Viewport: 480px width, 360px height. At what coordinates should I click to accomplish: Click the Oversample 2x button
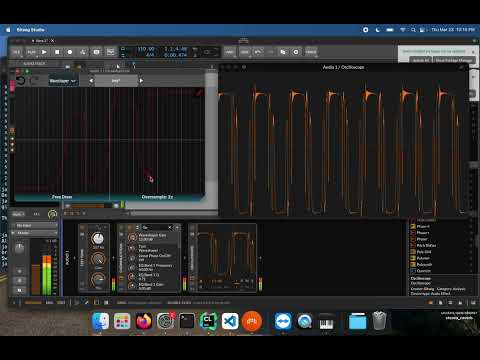[157, 197]
